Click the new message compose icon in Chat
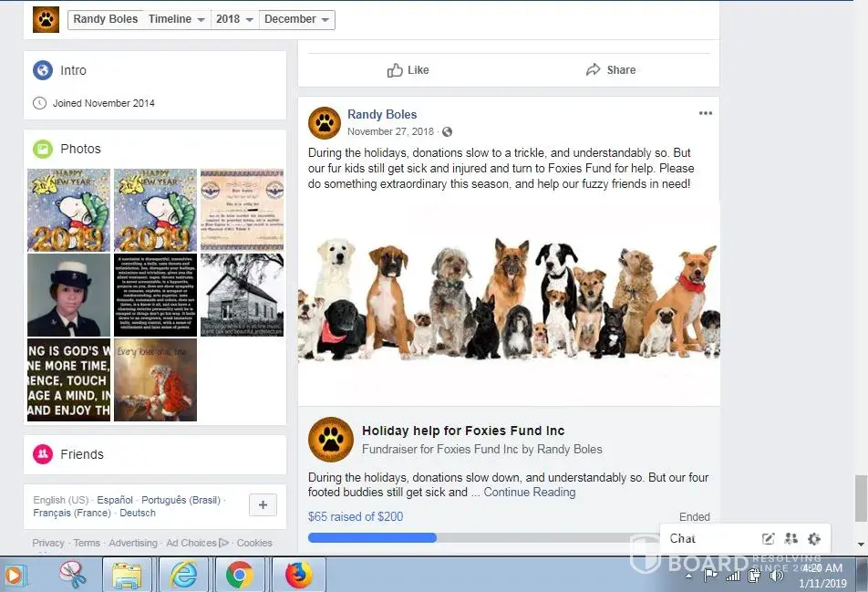The width and height of the screenshot is (868, 592). 769,539
